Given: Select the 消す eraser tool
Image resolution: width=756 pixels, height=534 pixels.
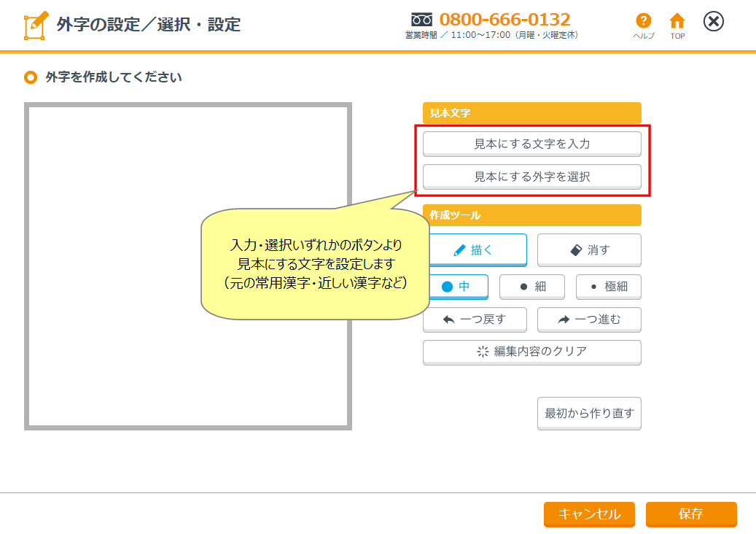Looking at the screenshot, I should click(589, 249).
